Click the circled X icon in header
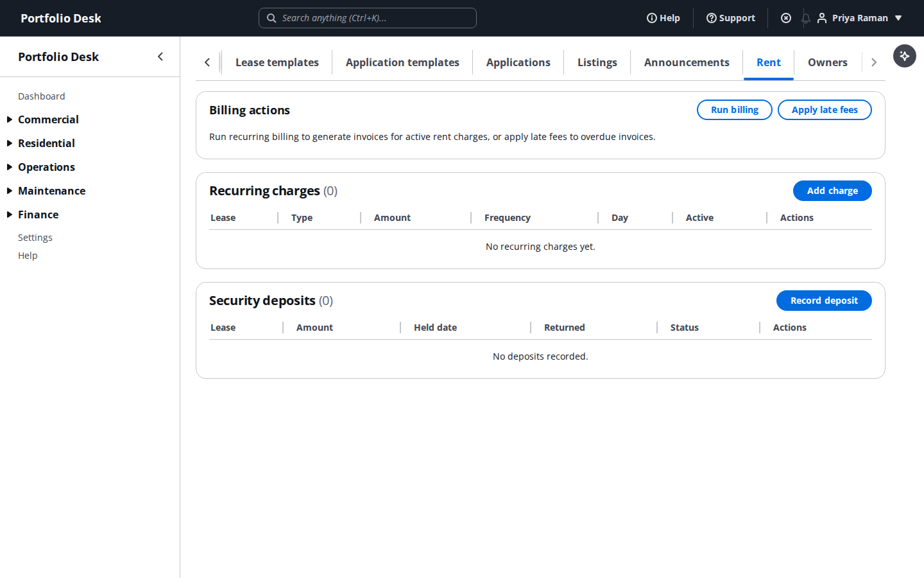The height and width of the screenshot is (578, 924). 786,18
